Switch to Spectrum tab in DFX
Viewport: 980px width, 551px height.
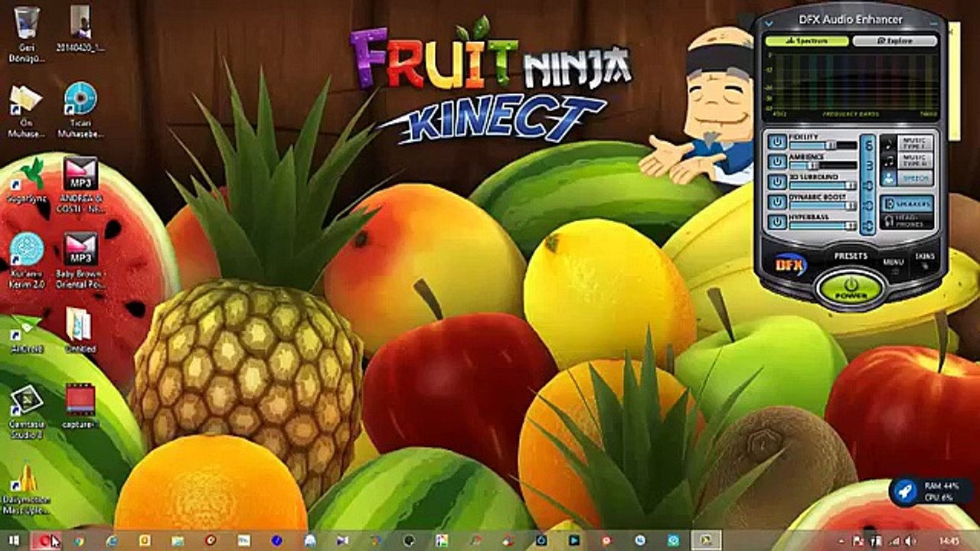pyautogui.click(x=807, y=41)
